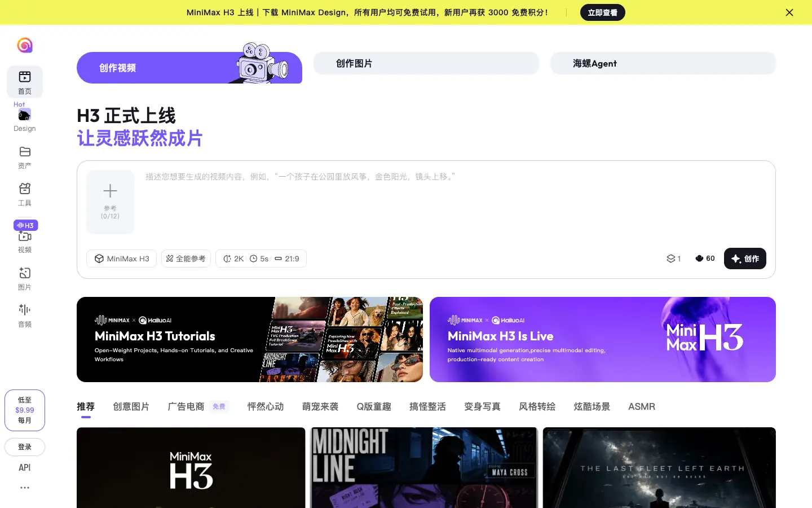Screen dimensions: 812x508
Task: Select the 变身写真 tab
Action: coord(482,406)
